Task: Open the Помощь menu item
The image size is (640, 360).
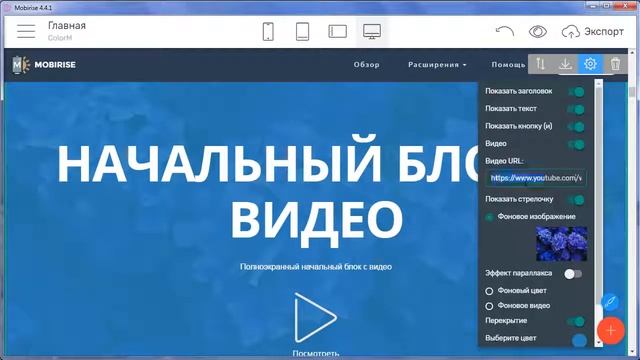Action: (x=508, y=65)
